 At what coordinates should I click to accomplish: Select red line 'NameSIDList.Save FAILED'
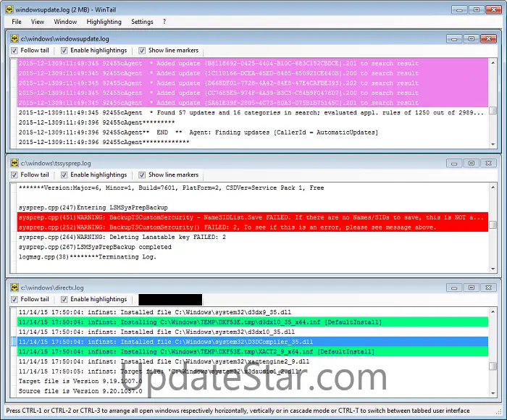point(253,217)
